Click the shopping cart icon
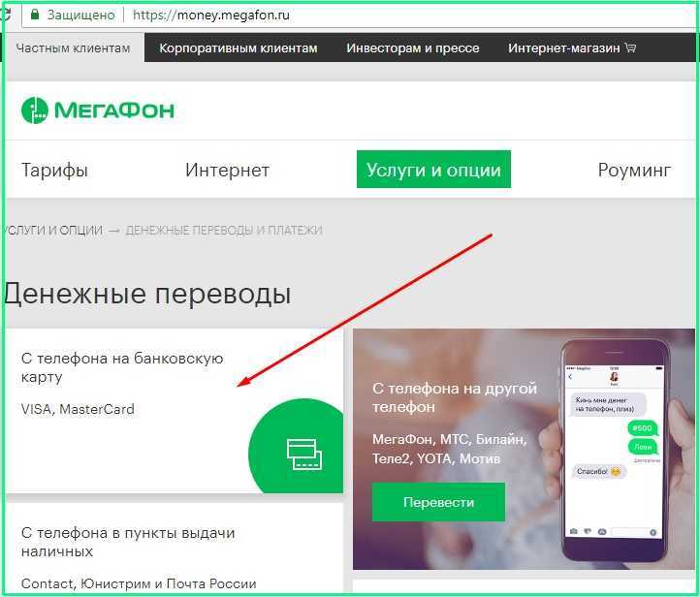This screenshot has height=597, width=700. point(631,47)
